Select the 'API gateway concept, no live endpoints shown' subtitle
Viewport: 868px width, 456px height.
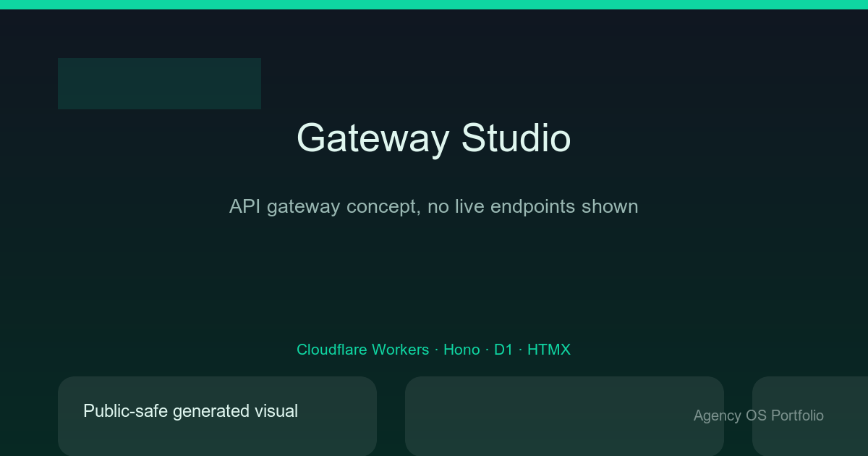pyautogui.click(x=434, y=206)
